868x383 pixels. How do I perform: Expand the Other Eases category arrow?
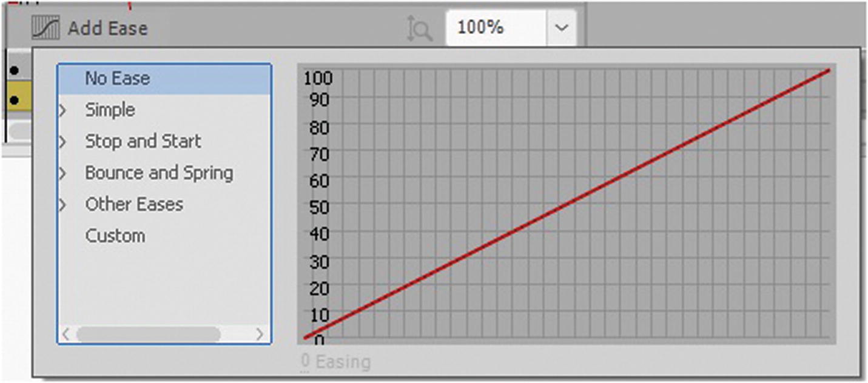point(62,205)
